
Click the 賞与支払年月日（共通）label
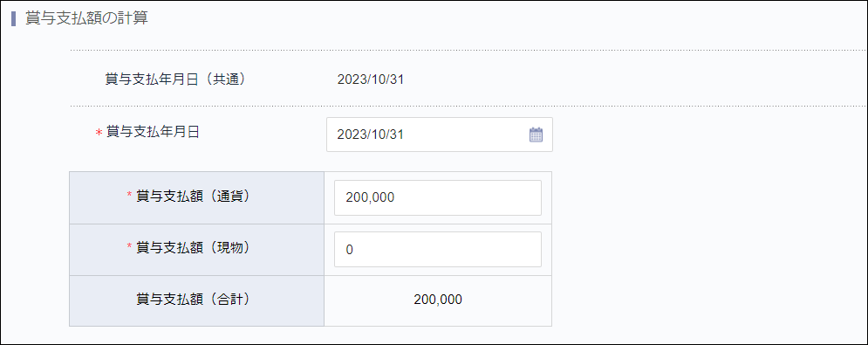(x=175, y=79)
